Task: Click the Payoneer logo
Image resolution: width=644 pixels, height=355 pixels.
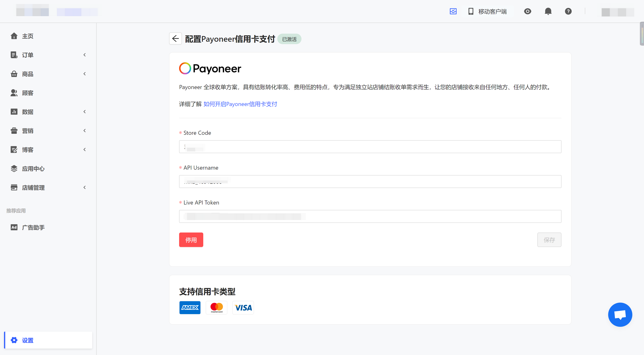Action: point(210,68)
